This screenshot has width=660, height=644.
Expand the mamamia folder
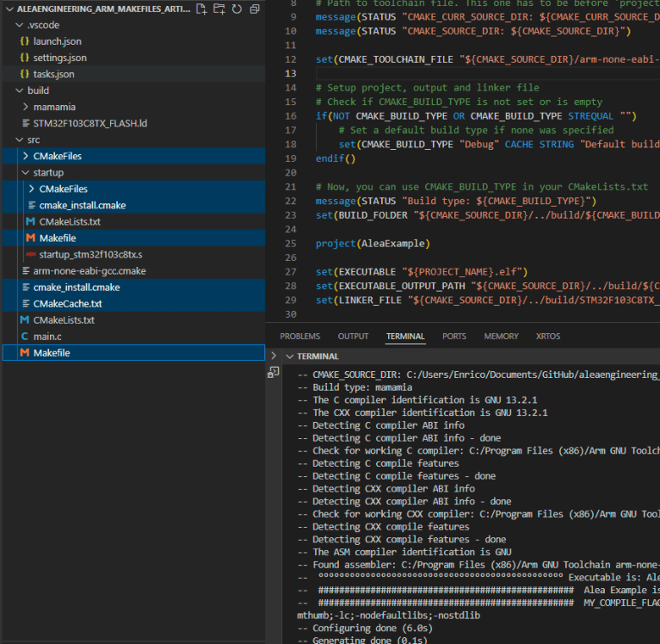tap(26, 107)
